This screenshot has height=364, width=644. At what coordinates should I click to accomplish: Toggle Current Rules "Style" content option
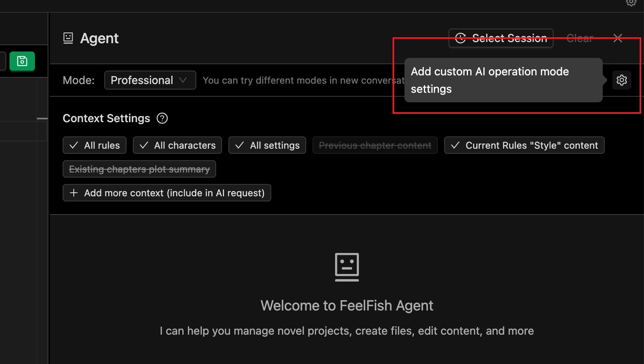[x=524, y=146]
